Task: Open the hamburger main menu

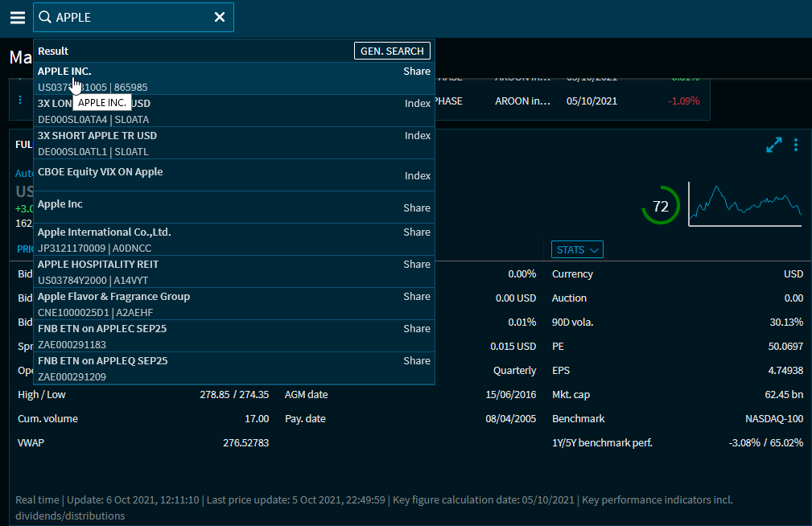Action: 18,18
